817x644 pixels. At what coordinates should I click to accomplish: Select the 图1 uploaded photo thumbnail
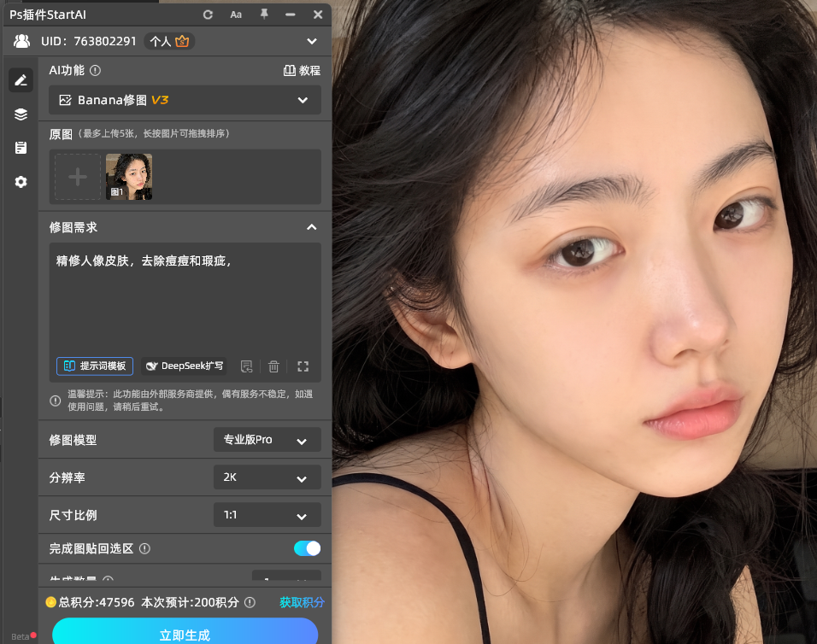click(129, 177)
